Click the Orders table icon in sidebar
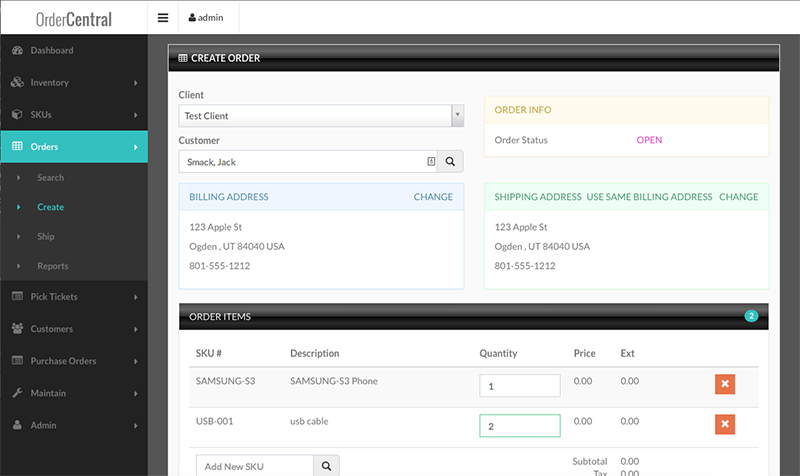 pos(17,146)
